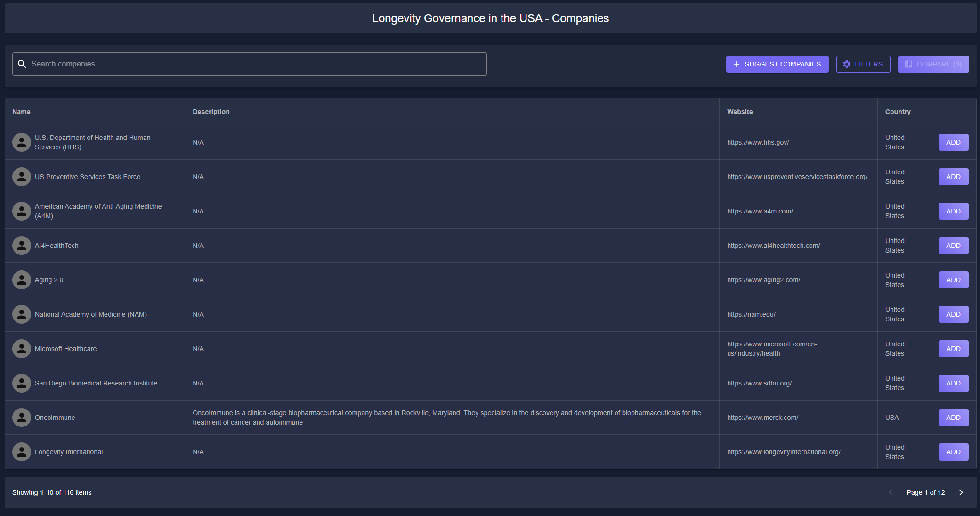The image size is (980, 516).
Task: Add San Diego Biomedical Research Institute
Action: tap(953, 383)
